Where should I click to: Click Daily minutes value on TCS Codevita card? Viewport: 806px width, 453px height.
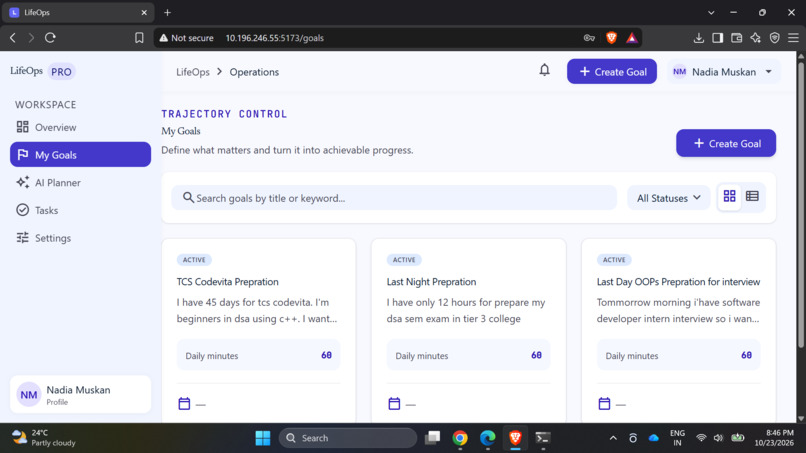(x=326, y=355)
